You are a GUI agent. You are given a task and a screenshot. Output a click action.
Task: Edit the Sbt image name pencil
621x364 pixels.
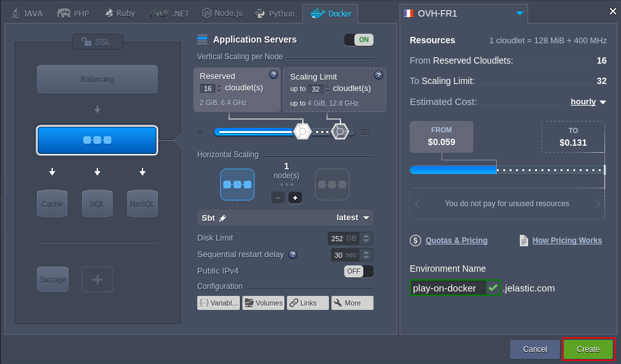[x=223, y=218]
